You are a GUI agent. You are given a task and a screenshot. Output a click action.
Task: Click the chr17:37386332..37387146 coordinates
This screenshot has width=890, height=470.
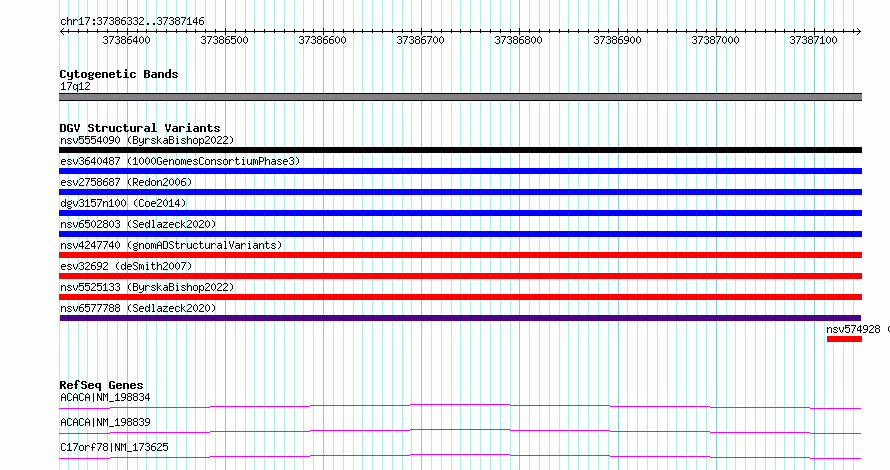(132, 21)
